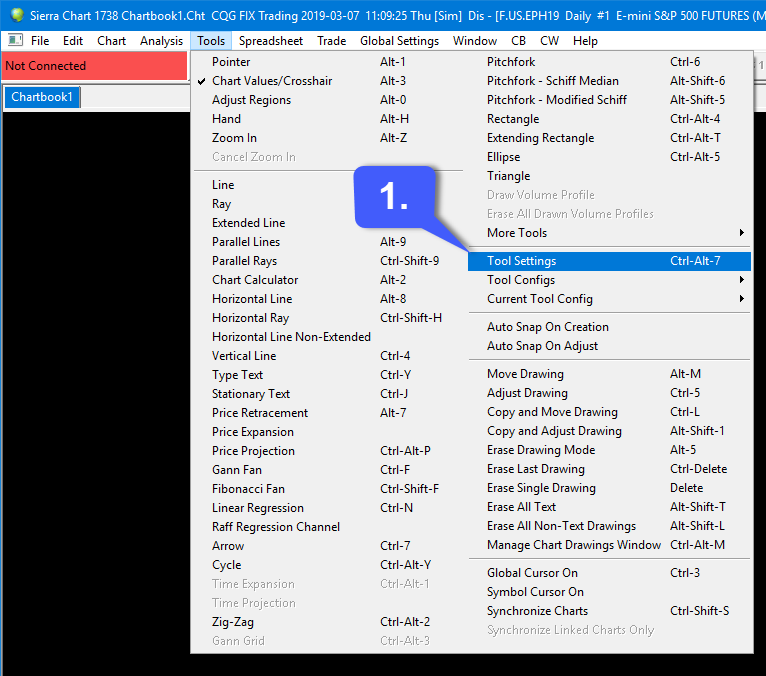Choose Stationary Text tool

click(x=326, y=394)
